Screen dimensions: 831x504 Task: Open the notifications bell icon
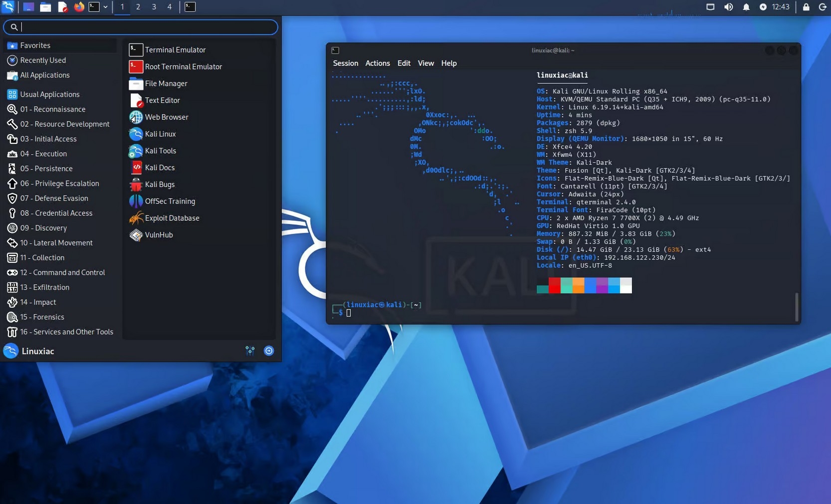point(746,7)
